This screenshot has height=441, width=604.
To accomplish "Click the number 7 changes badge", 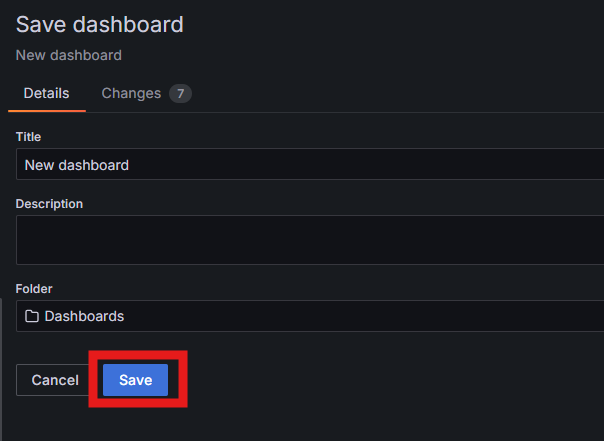I will pos(180,94).
